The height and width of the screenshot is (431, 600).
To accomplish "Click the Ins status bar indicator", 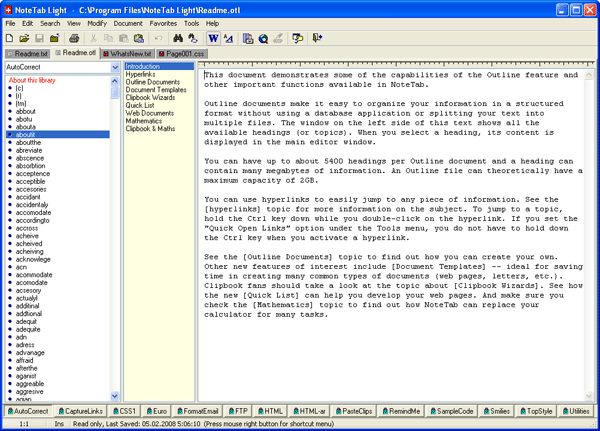I will pyautogui.click(x=59, y=424).
